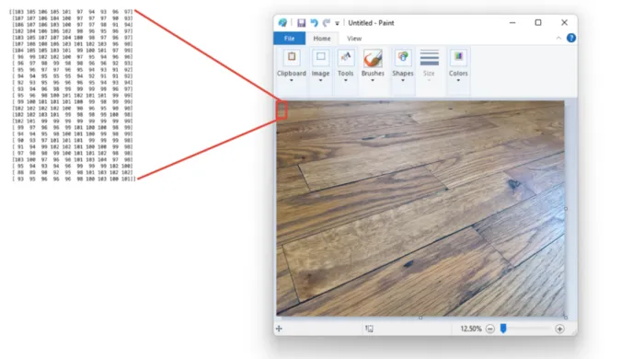Select the Home tab
Image resolution: width=644 pixels, height=359 pixels.
322,38
